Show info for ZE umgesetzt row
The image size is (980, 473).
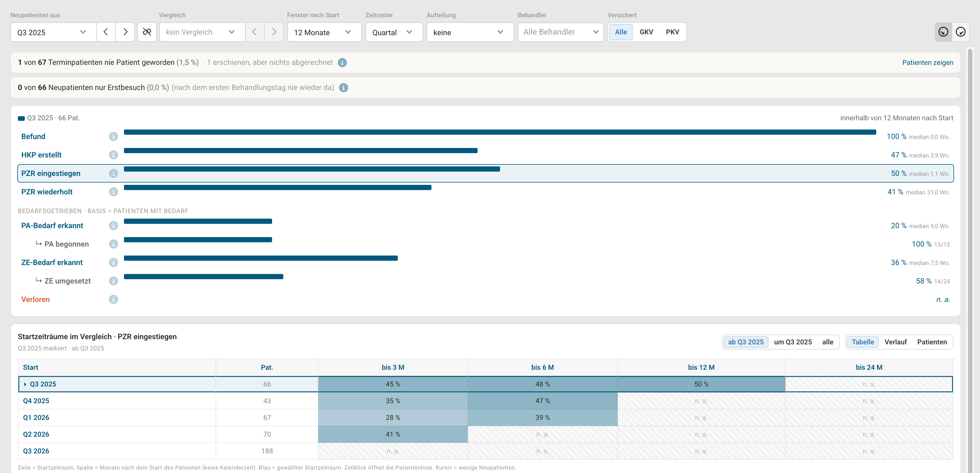(113, 281)
